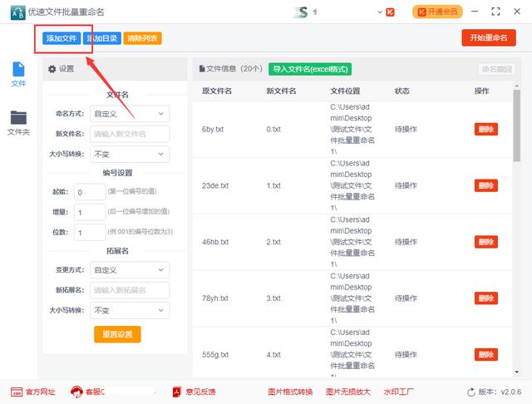Click the 官方网址 website icon
This screenshot has height=404, width=532.
[x=17, y=392]
